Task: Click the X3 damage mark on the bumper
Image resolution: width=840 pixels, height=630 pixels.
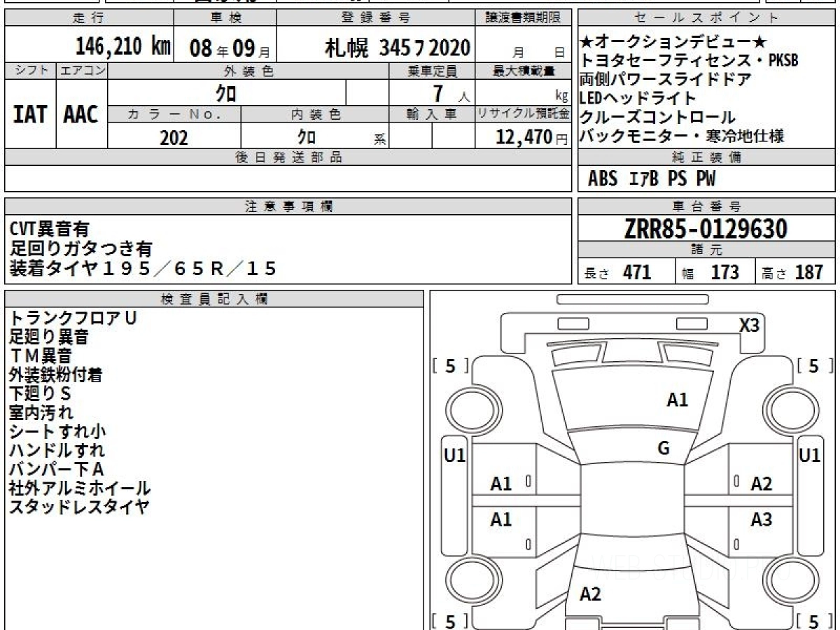Action: point(750,325)
